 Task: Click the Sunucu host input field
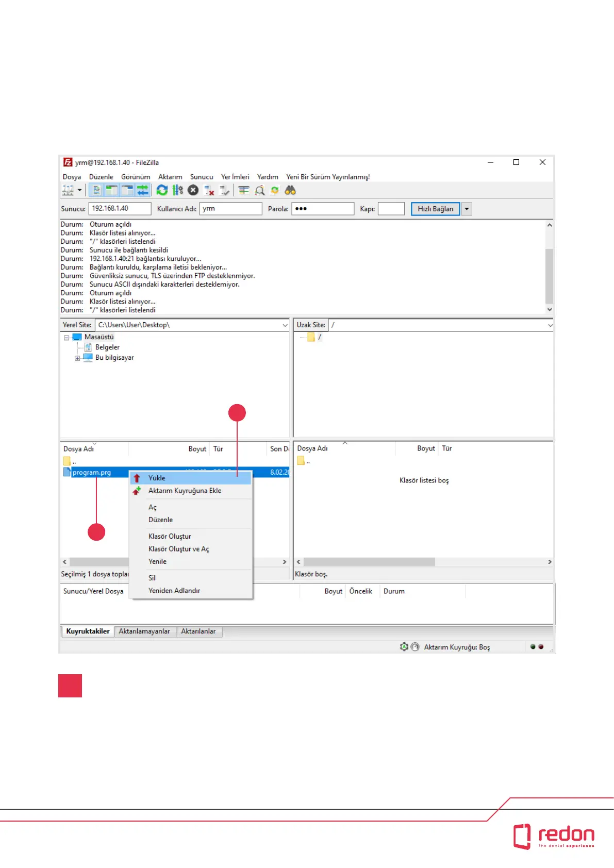(x=120, y=208)
